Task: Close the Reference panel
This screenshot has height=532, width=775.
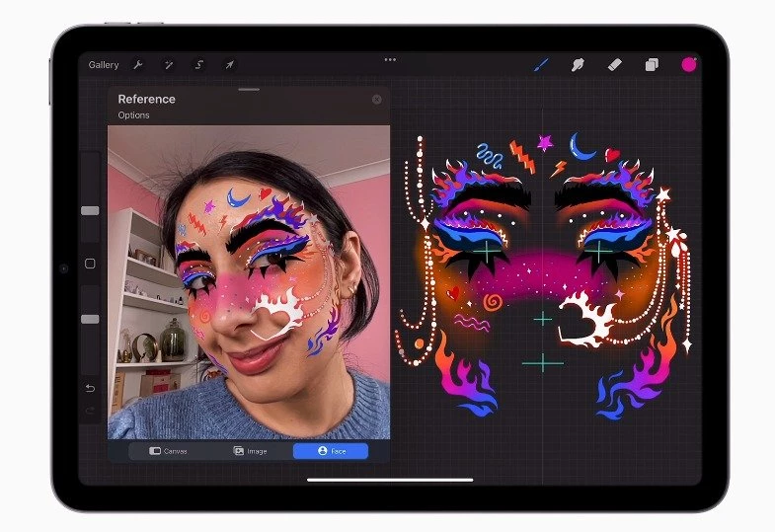Action: click(376, 100)
